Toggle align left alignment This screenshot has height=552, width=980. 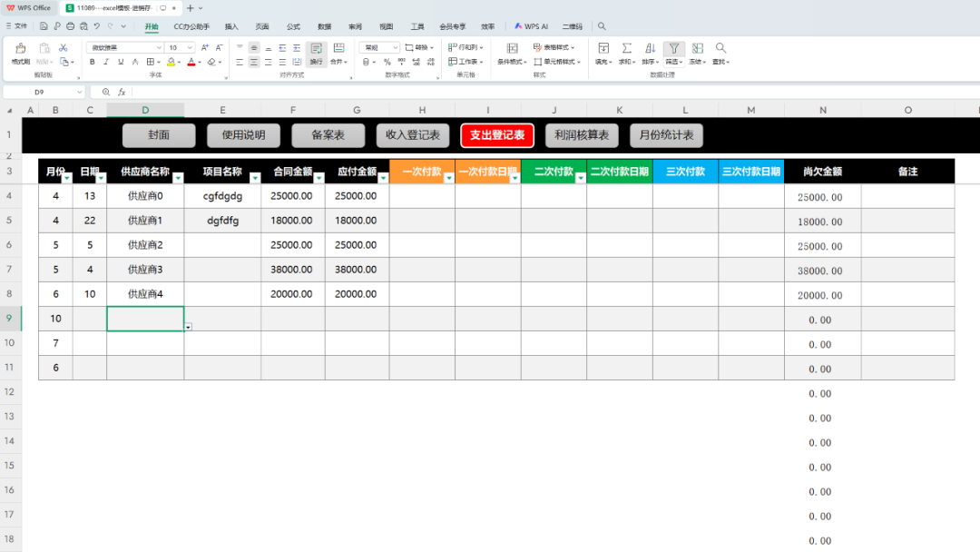point(240,62)
